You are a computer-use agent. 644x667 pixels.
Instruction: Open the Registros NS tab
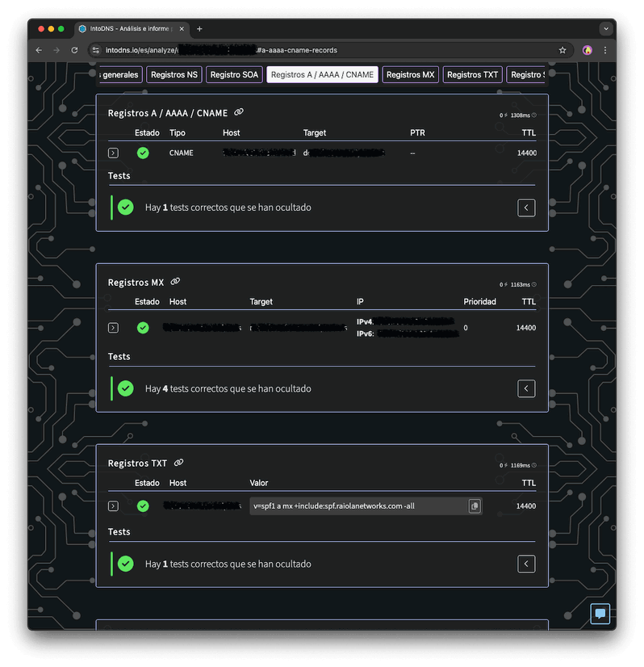point(174,75)
